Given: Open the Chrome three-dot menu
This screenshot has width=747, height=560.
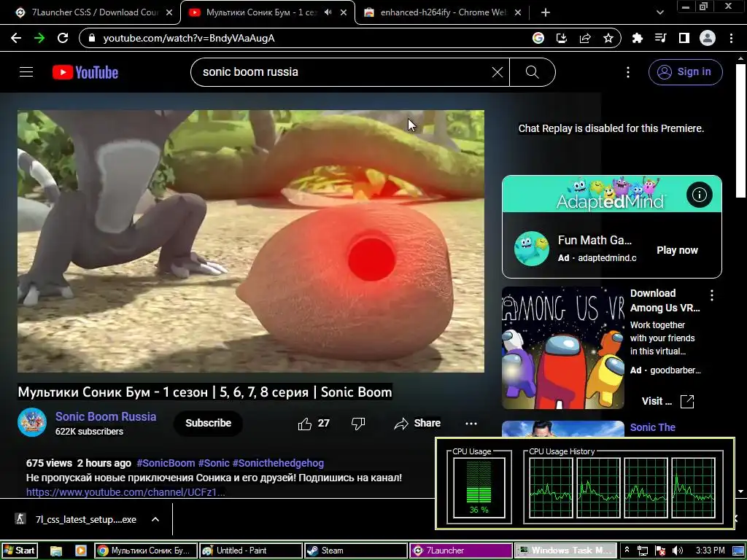Looking at the screenshot, I should pyautogui.click(x=731, y=38).
